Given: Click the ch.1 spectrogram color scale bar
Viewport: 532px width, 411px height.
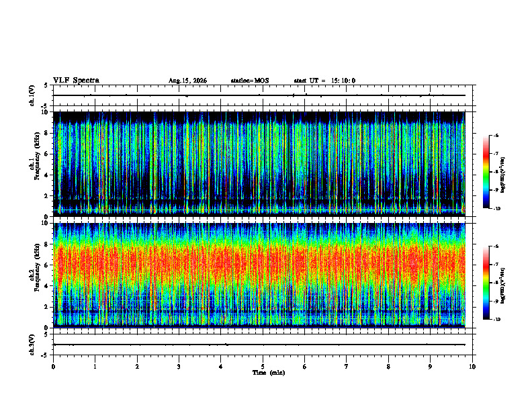Looking at the screenshot, I should point(486,172).
